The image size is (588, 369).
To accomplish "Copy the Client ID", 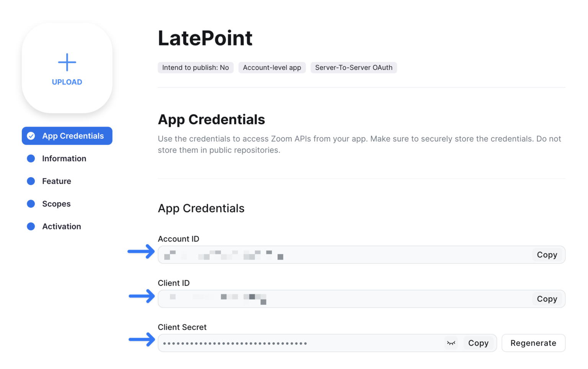I will (547, 299).
